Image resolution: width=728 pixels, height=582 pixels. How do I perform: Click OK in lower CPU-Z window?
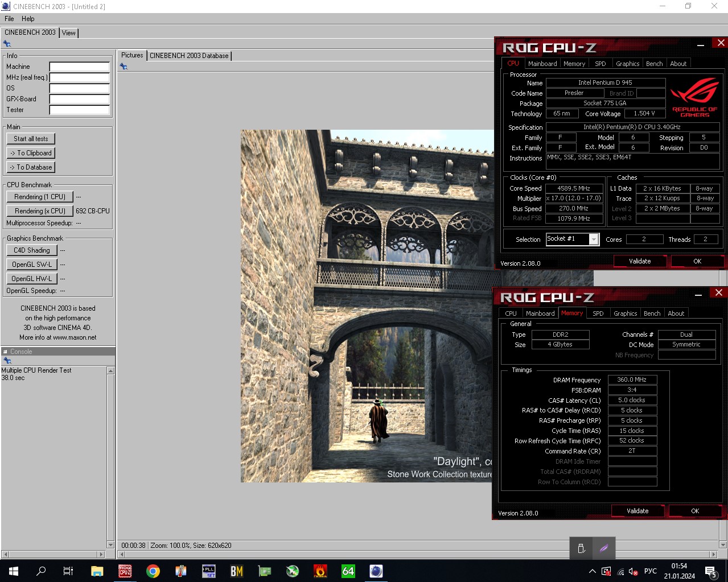pyautogui.click(x=695, y=511)
